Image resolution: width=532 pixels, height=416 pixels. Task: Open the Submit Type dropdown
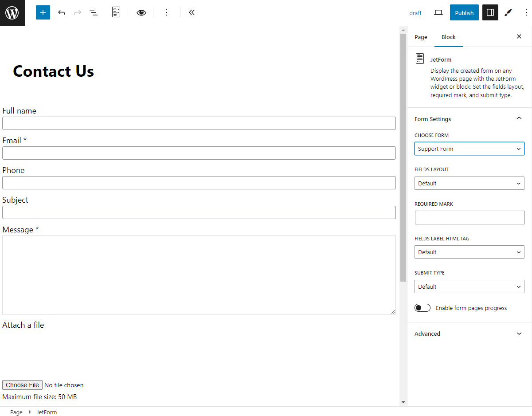(x=469, y=286)
